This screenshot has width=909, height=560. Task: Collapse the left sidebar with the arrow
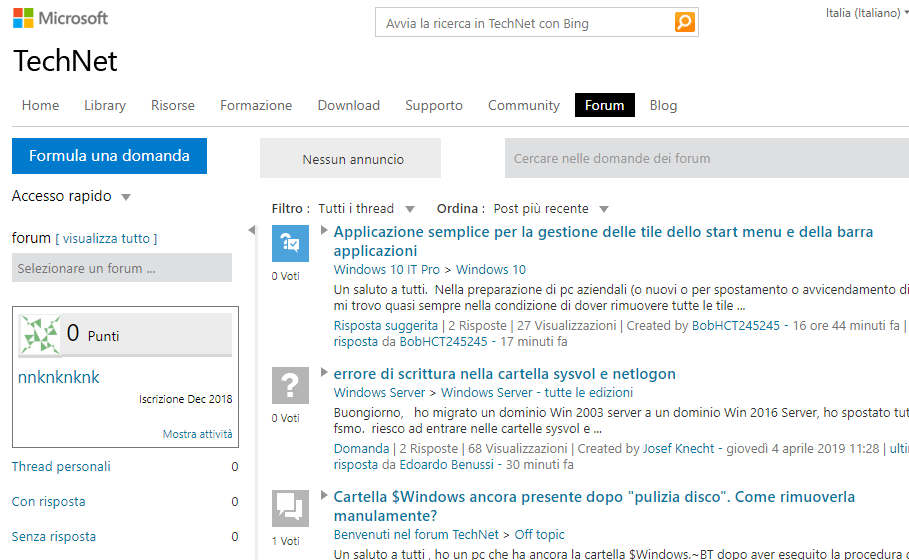pyautogui.click(x=252, y=230)
